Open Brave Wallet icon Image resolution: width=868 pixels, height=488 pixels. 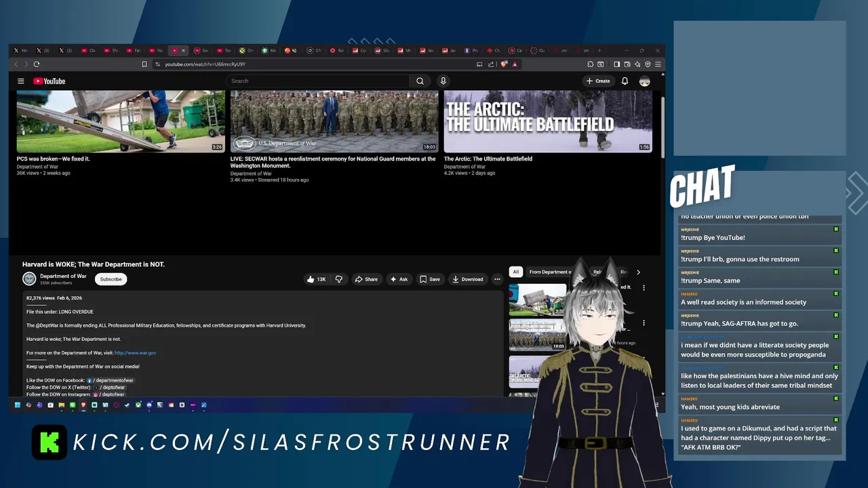(627, 64)
